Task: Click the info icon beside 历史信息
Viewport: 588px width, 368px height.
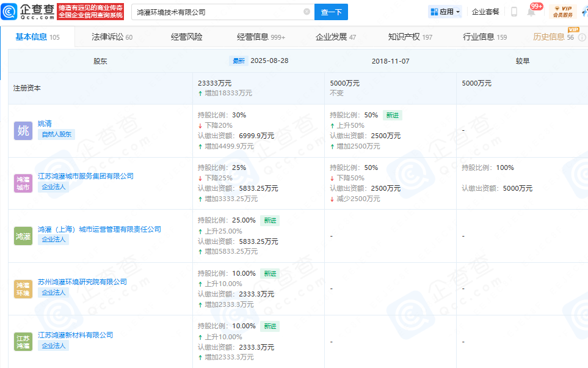Action: coord(582,37)
